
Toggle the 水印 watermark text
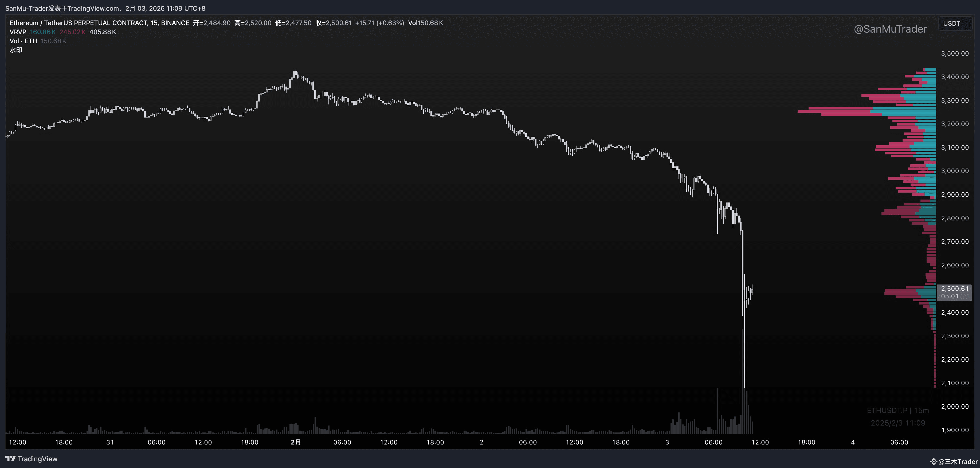[x=16, y=50]
